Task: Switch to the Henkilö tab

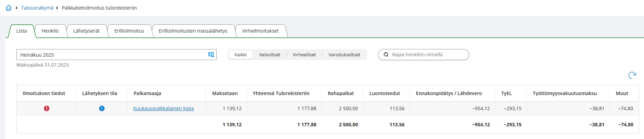Action: 50,31
